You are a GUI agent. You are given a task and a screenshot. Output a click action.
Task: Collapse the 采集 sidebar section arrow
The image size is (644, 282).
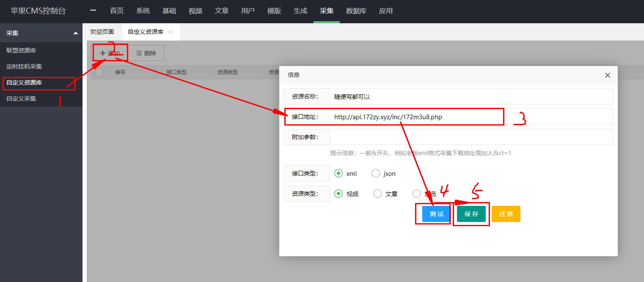pos(75,33)
